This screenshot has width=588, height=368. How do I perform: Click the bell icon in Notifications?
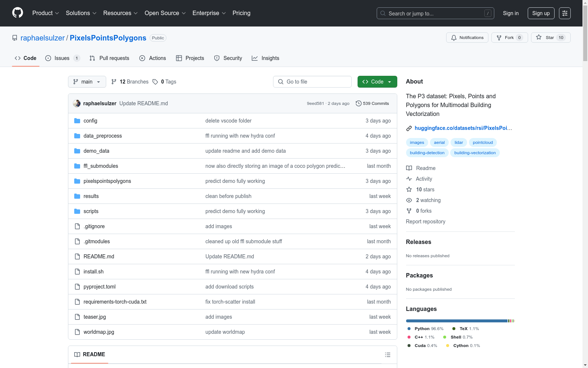tap(454, 38)
